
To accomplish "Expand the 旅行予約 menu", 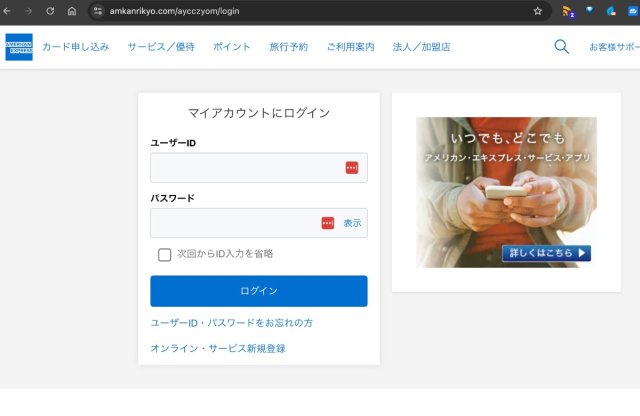I will [289, 47].
